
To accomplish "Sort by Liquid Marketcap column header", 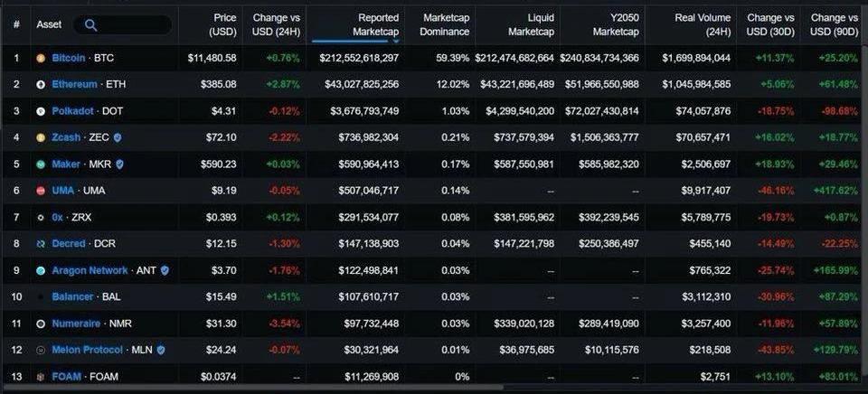I will [x=531, y=25].
